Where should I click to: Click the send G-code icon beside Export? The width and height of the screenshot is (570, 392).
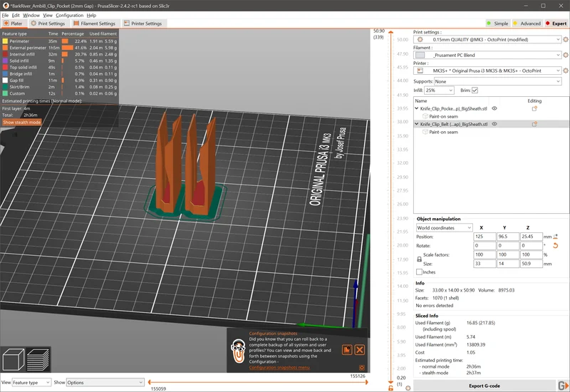[562, 386]
